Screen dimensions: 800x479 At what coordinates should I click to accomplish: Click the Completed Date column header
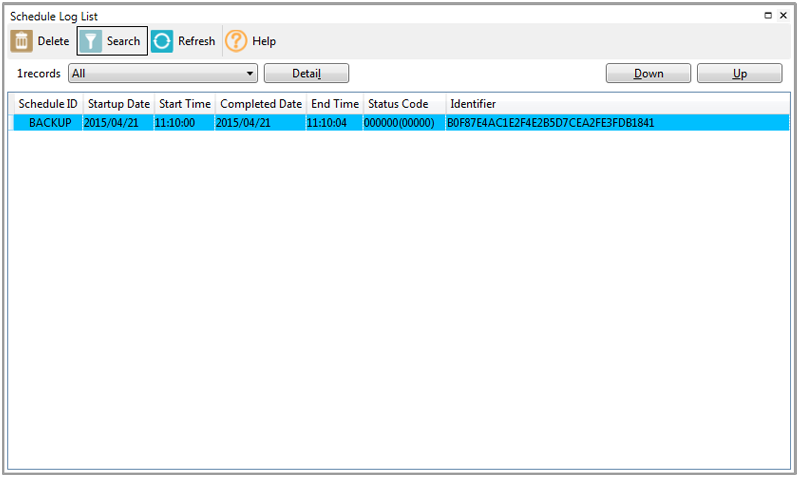(260, 104)
